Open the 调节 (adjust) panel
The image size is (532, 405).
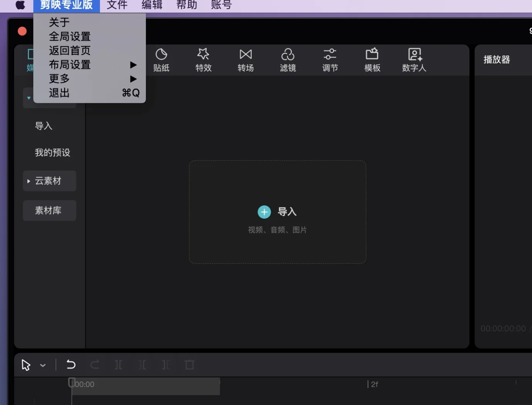tap(330, 60)
